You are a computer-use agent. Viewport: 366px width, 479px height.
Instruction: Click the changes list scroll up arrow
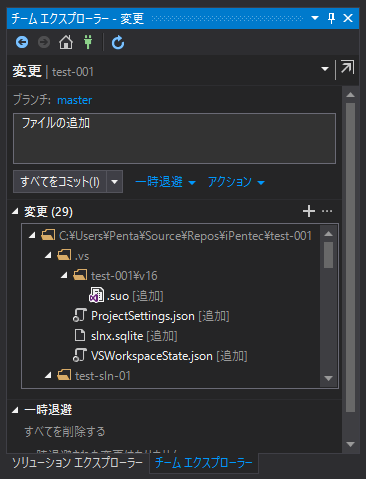tap(329, 234)
